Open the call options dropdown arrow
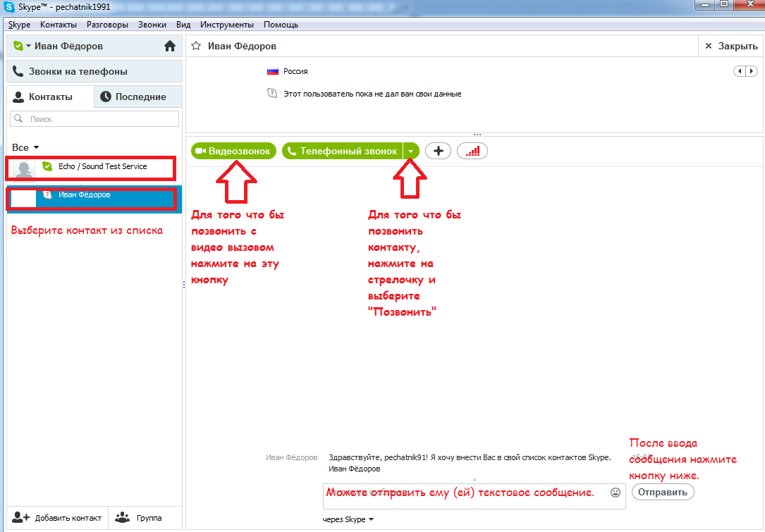Screen dimensions: 765x532 pos(411,151)
